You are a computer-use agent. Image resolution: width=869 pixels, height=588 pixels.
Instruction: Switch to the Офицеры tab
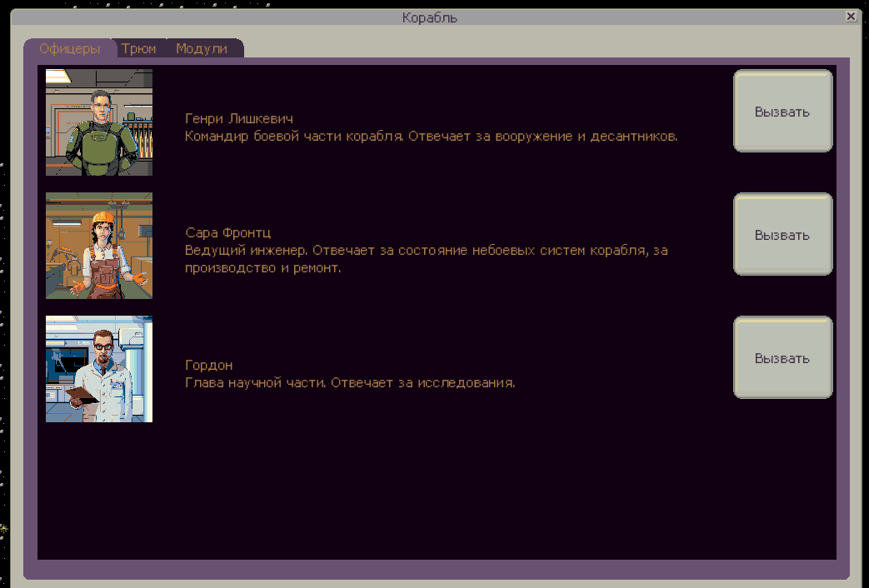(70, 49)
